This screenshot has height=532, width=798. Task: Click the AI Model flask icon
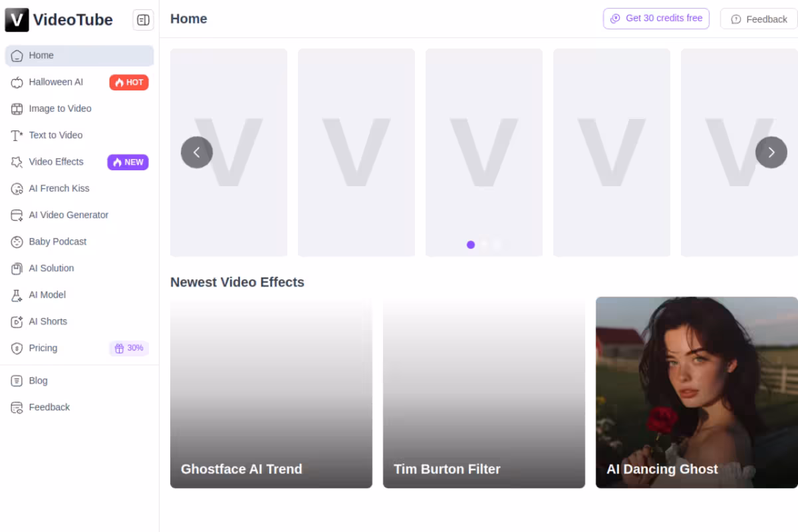point(17,295)
